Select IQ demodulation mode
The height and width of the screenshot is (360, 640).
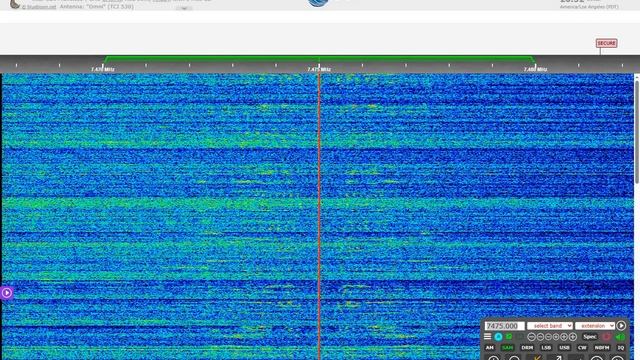click(621, 348)
